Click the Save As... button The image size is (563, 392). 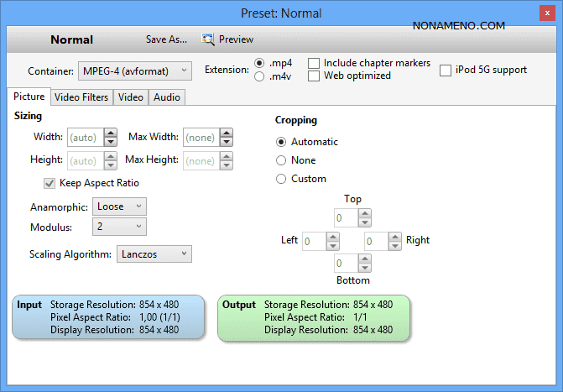(167, 39)
